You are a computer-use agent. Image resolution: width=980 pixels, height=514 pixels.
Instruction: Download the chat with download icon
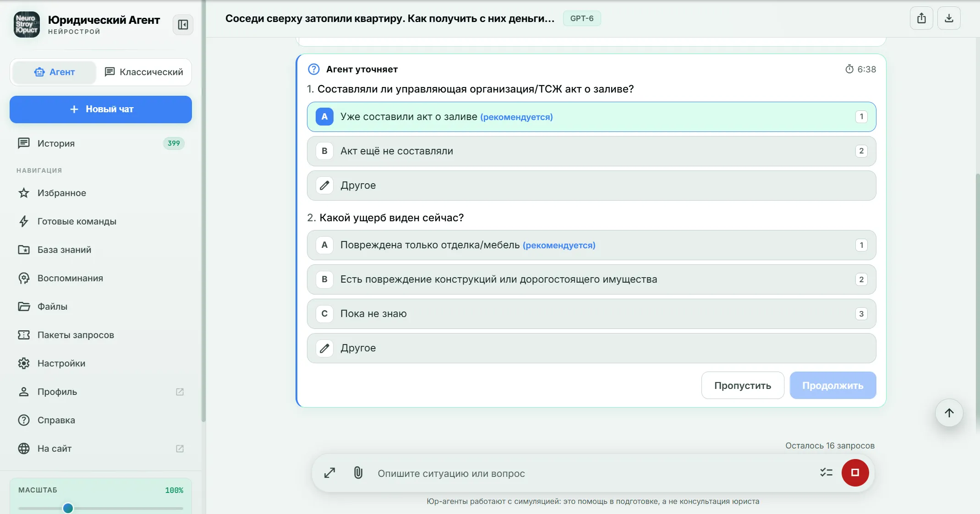click(949, 18)
